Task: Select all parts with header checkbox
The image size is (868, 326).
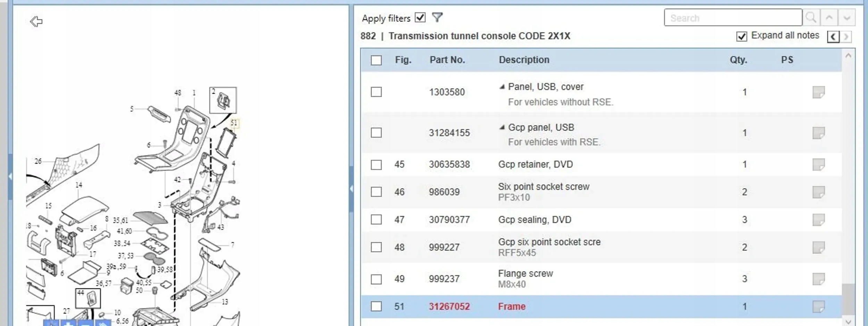Action: pyautogui.click(x=376, y=60)
